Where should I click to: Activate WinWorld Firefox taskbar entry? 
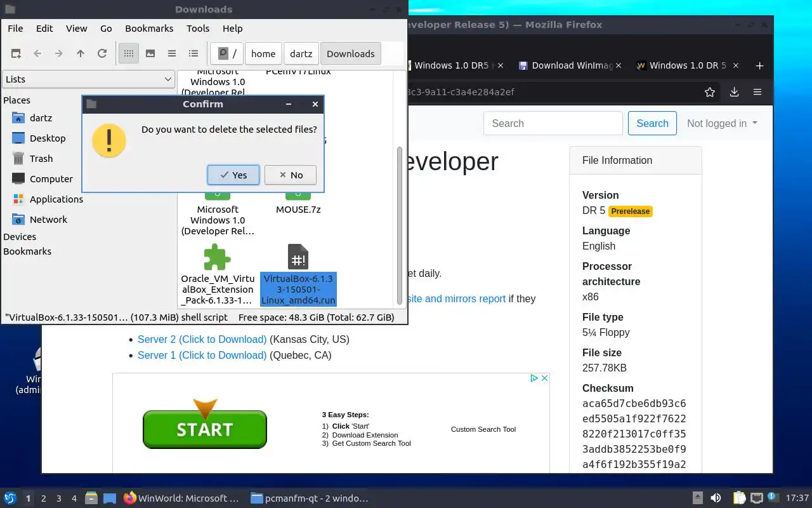click(182, 498)
